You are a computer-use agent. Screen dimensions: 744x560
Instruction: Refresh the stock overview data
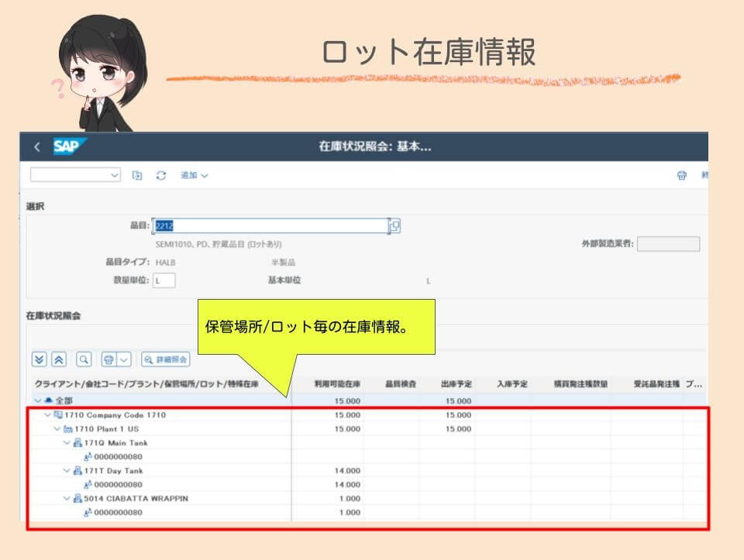pyautogui.click(x=160, y=175)
